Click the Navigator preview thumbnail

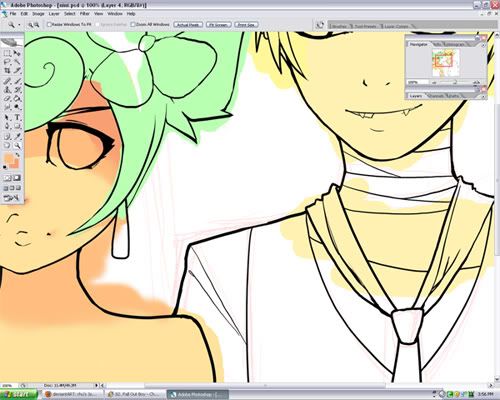(445, 62)
